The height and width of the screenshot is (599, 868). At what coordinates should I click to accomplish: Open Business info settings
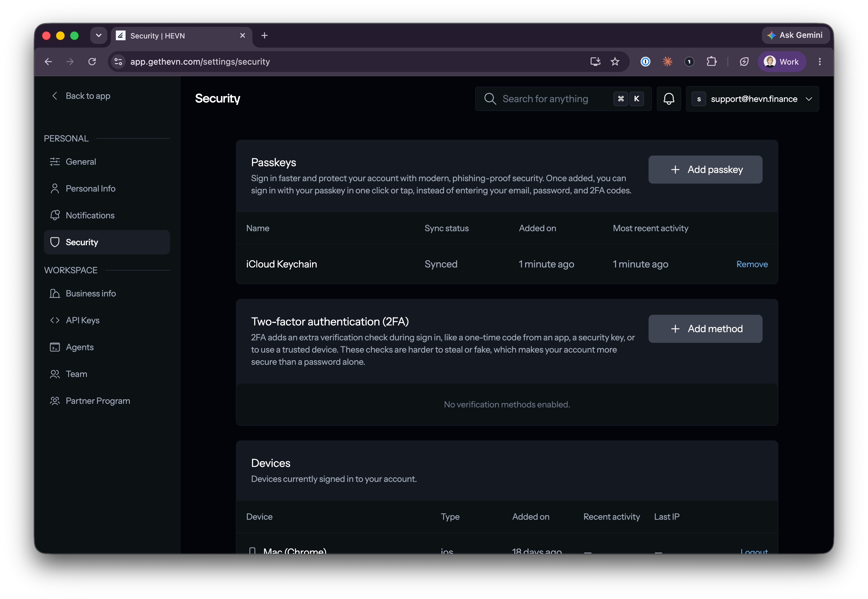pyautogui.click(x=107, y=293)
